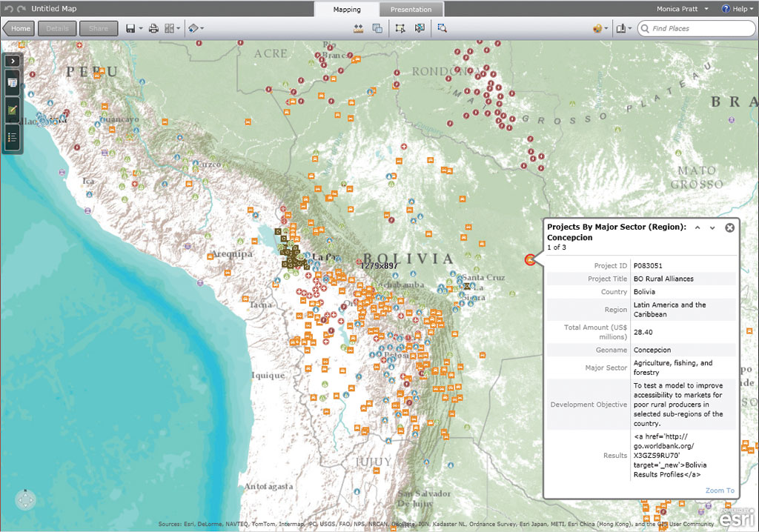Image resolution: width=759 pixels, height=532 pixels.
Task: Select the edit pencil sidebar tool
Action: [x=13, y=110]
